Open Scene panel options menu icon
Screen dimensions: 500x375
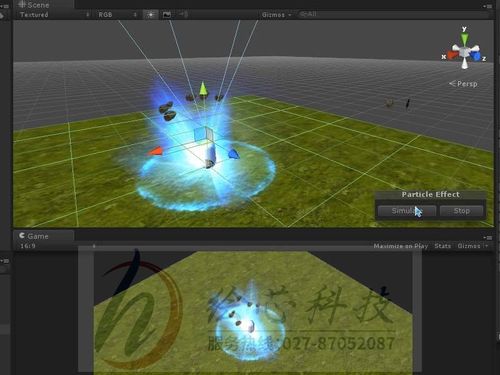487,5
